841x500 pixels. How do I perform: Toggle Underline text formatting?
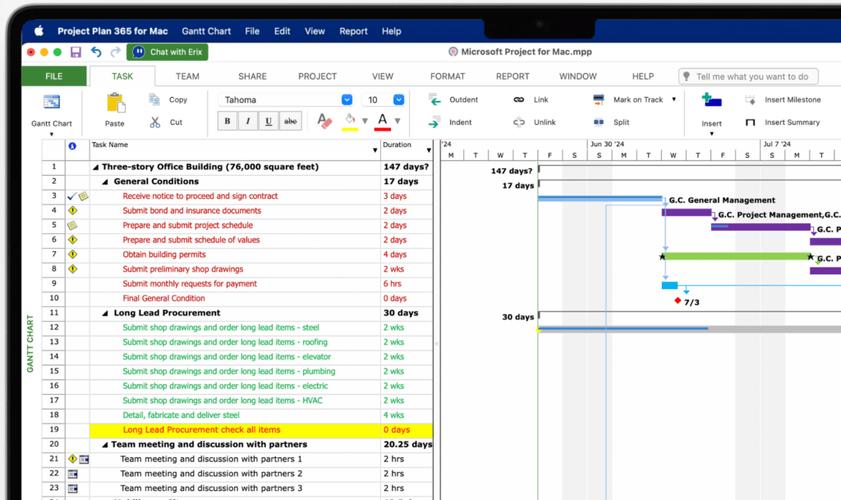(x=268, y=121)
